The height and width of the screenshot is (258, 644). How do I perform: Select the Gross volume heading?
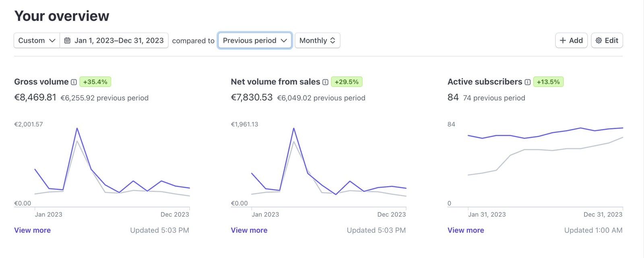41,82
